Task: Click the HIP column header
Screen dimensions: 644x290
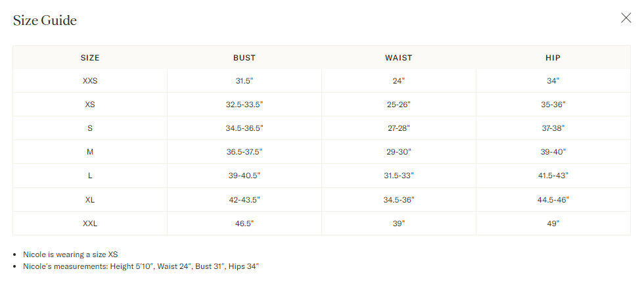Action: click(553, 58)
